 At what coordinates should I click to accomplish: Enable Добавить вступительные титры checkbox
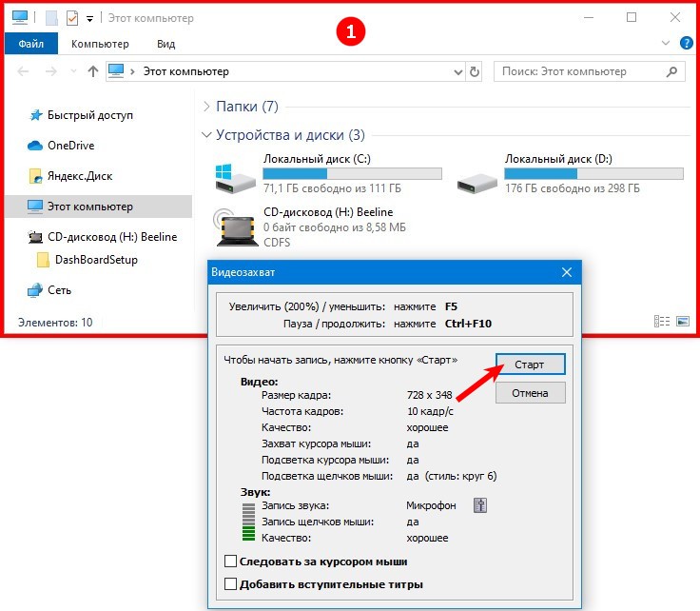[230, 583]
